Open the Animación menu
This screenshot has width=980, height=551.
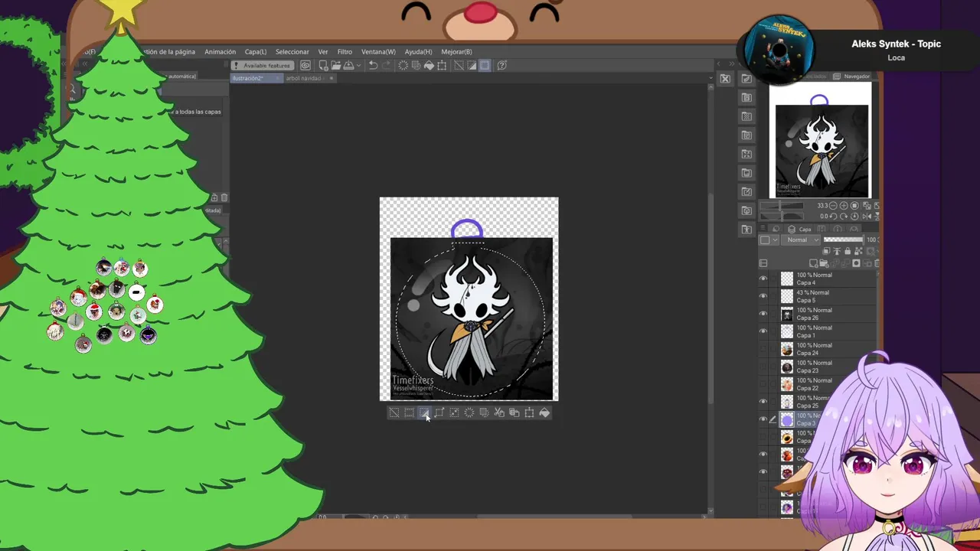[220, 52]
